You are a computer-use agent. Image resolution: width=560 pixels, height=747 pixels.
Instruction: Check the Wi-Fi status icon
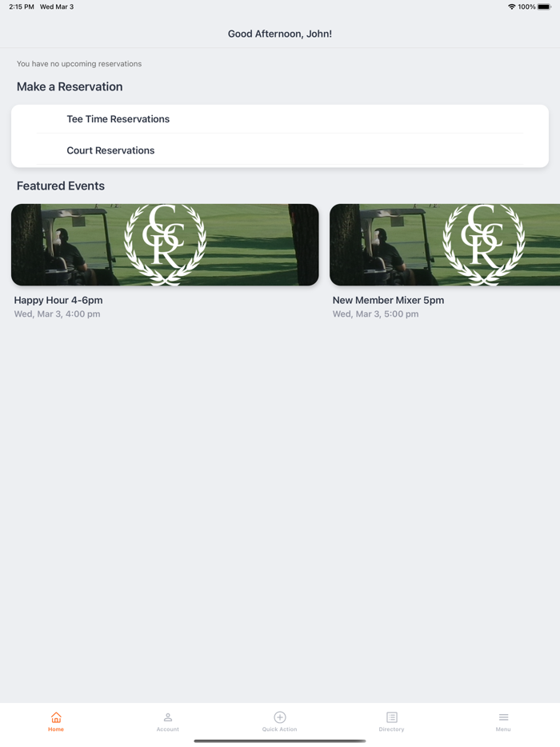tap(512, 6)
